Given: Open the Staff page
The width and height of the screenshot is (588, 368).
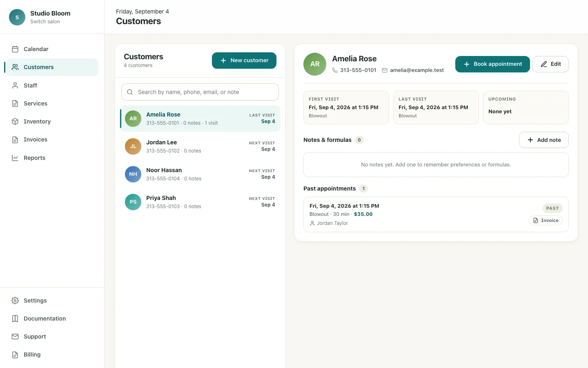Looking at the screenshot, I should pos(52,85).
